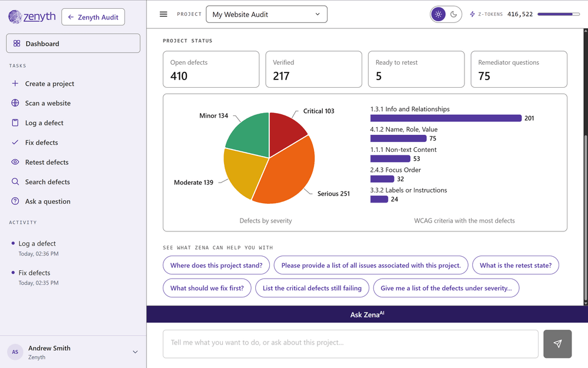Click the Z-Tokens usage progress bar
This screenshot has width=588, height=368.
coord(559,14)
